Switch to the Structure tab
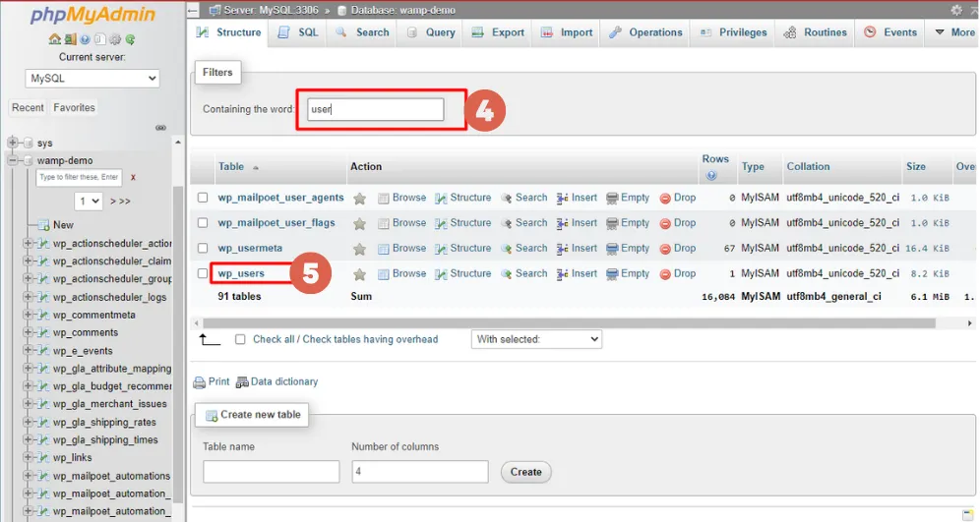Image resolution: width=980 pixels, height=522 pixels. pos(228,32)
